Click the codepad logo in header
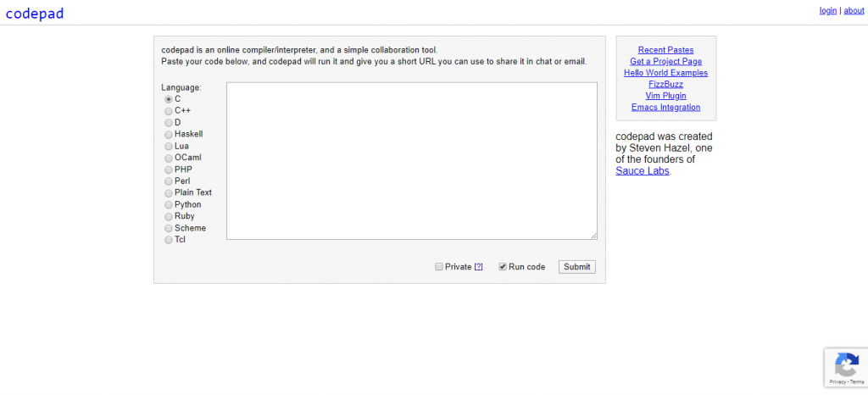The height and width of the screenshot is (395, 868). click(x=34, y=14)
